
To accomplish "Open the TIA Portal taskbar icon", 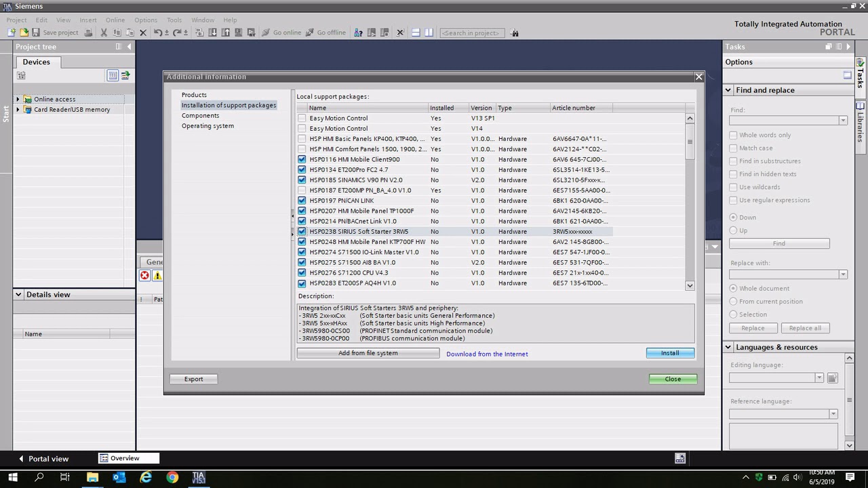I will click(199, 478).
